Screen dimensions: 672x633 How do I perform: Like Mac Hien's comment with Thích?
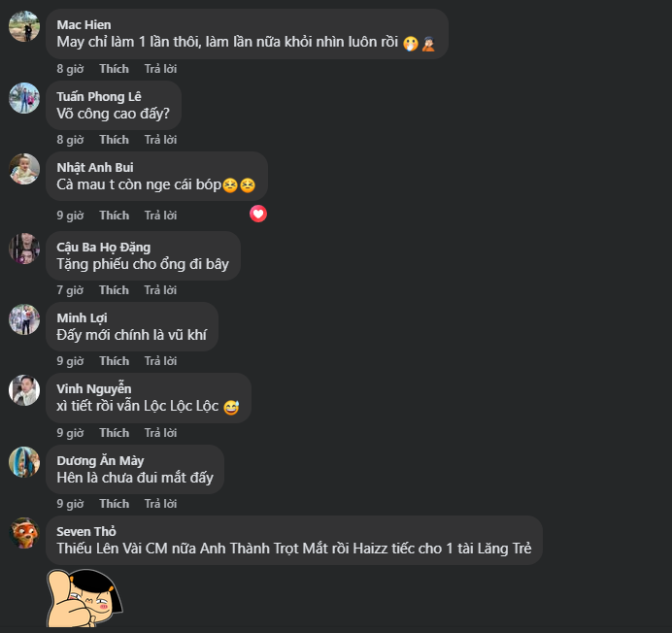(114, 69)
